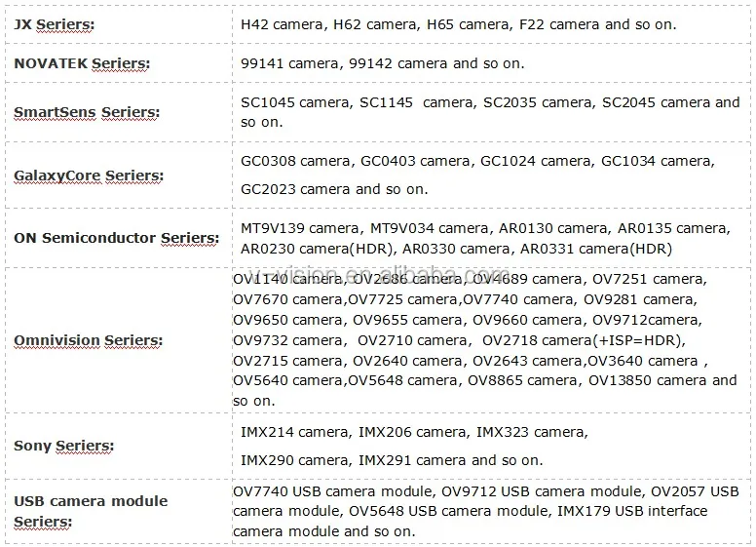
Task: Click the SmartSens Seriers label
Action: pyautogui.click(x=87, y=112)
